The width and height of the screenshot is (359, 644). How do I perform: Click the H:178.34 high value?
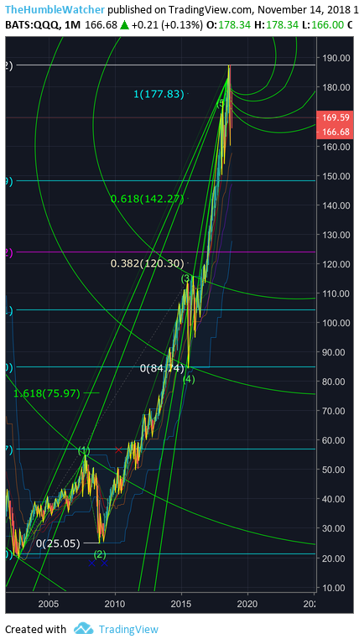(x=276, y=25)
